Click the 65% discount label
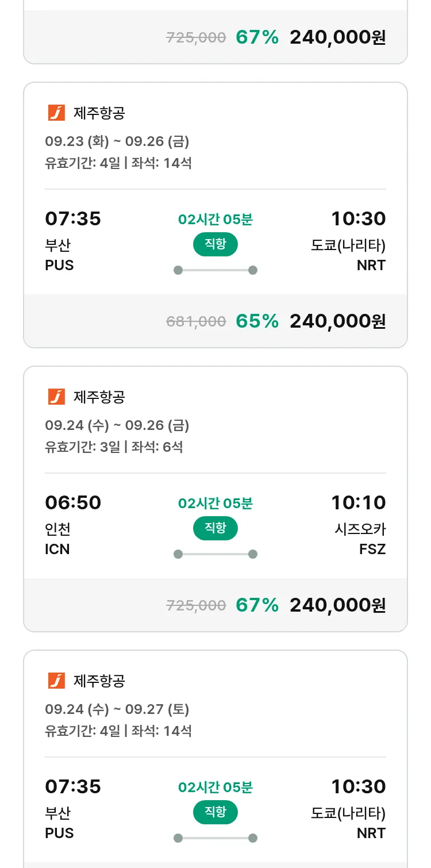431x868 pixels. click(257, 321)
